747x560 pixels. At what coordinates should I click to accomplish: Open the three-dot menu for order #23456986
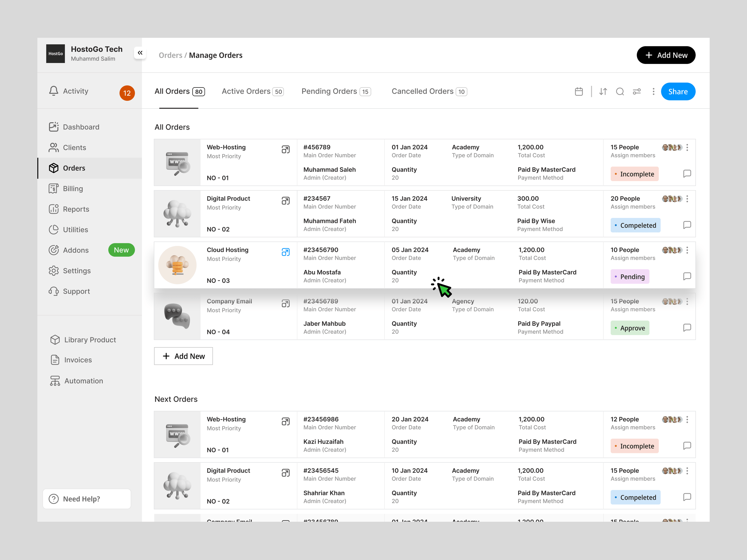tap(687, 420)
